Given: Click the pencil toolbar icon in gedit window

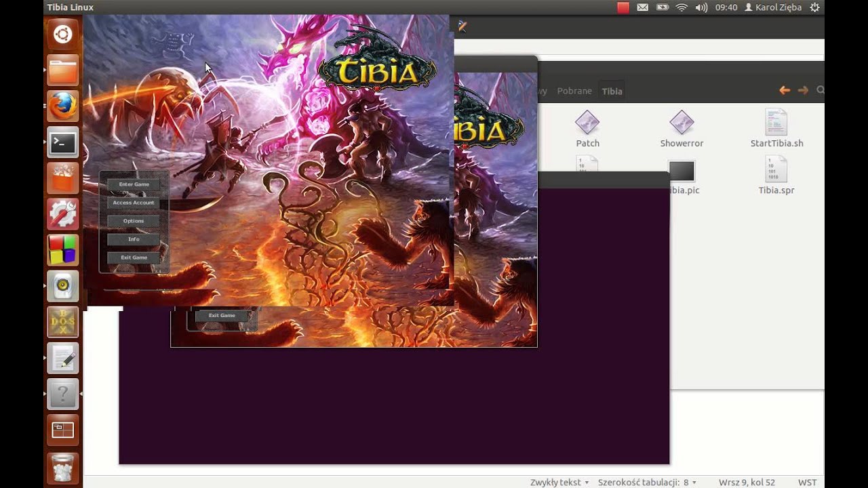Looking at the screenshot, I should coord(462,26).
